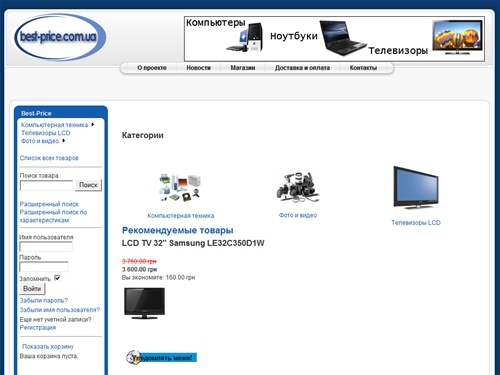Screen dimensions: 500x375
Task: Expand Компьютерная техника submenu arrow
Action: pyautogui.click(x=93, y=124)
